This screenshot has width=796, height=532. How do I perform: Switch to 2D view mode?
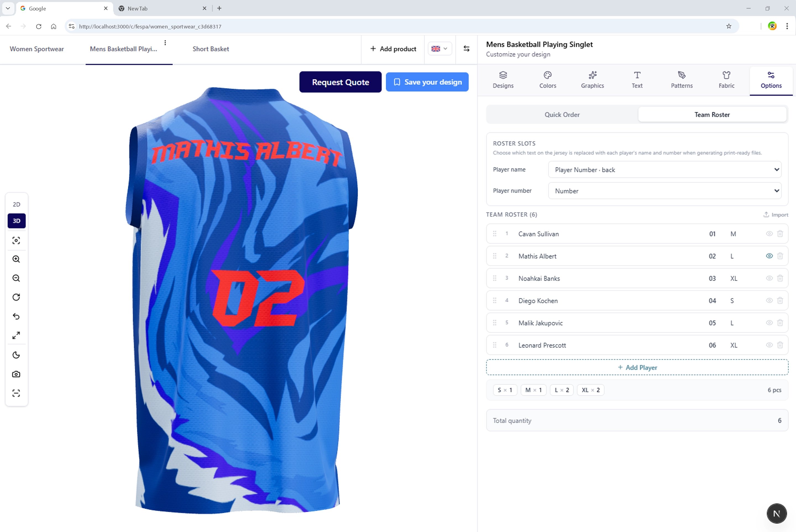point(16,204)
